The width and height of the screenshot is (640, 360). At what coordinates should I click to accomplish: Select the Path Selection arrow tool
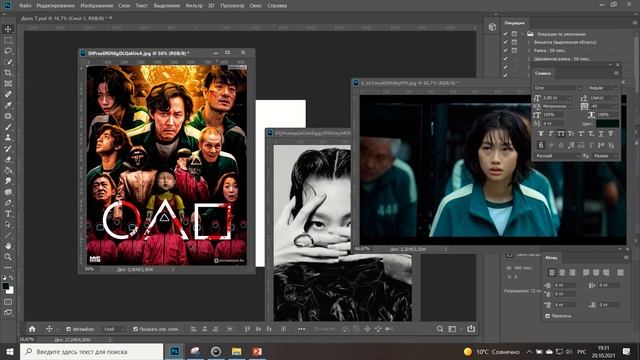tap(8, 224)
